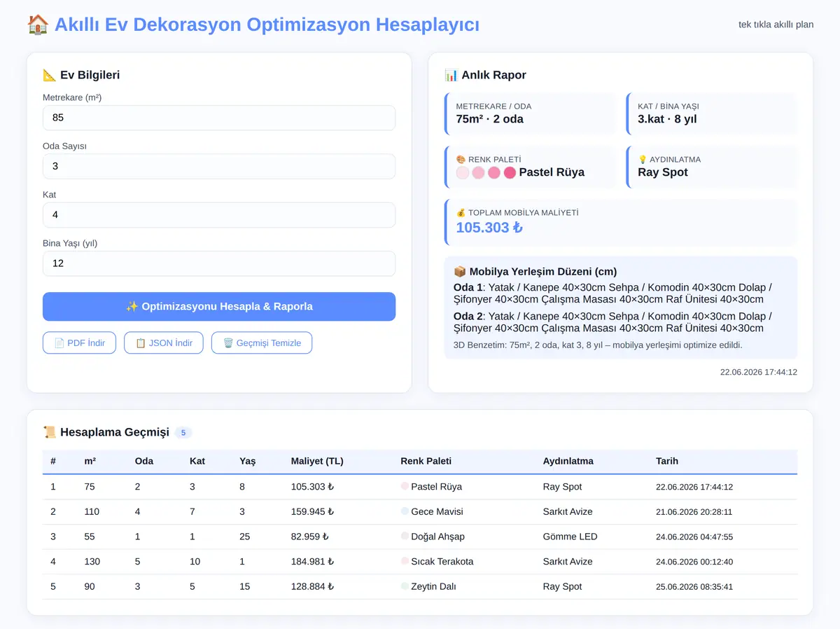Focus the Bina Yaşı input field

(219, 263)
